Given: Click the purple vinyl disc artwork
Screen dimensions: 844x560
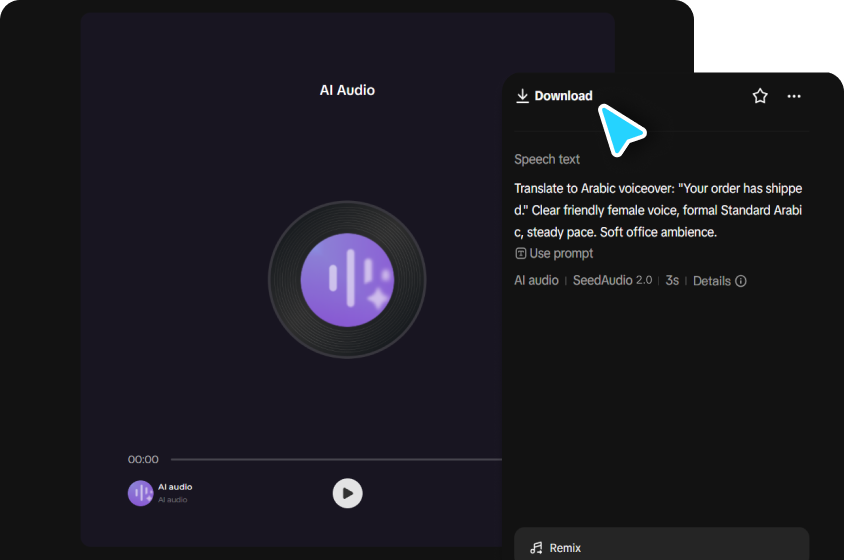Looking at the screenshot, I should (x=347, y=279).
